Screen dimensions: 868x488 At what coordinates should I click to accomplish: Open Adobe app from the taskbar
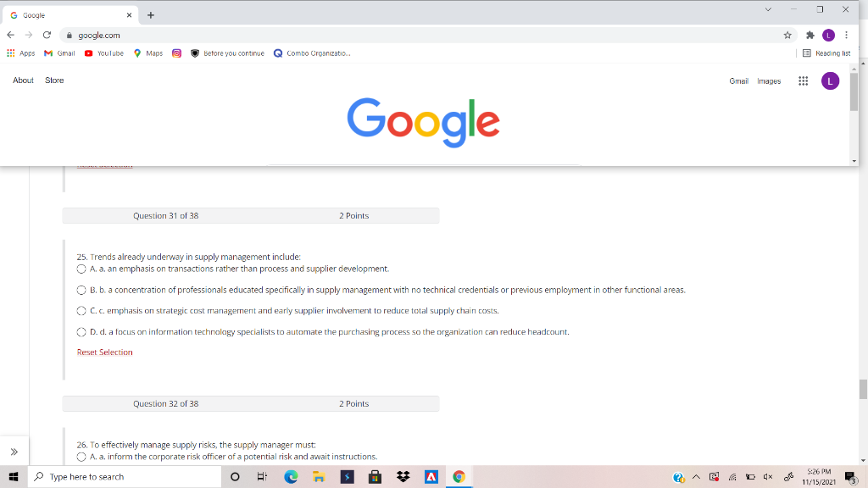coord(432,476)
